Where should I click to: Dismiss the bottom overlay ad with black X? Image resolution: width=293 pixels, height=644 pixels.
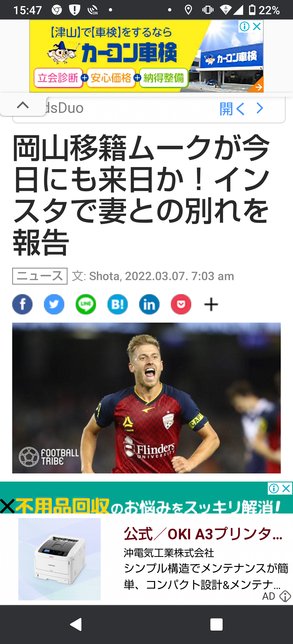coord(7,506)
